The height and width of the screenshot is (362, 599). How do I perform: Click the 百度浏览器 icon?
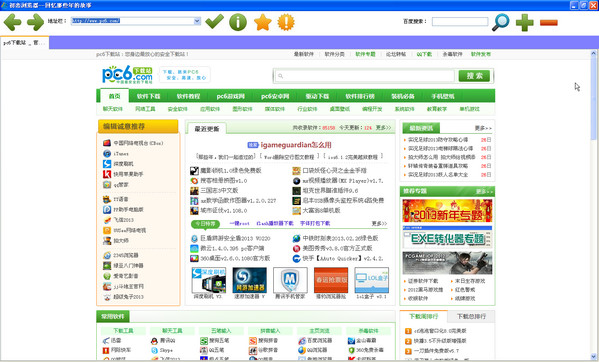(x=302, y=340)
